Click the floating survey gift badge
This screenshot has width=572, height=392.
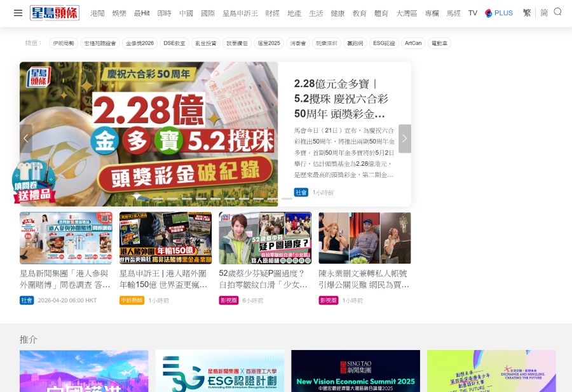tap(32, 181)
